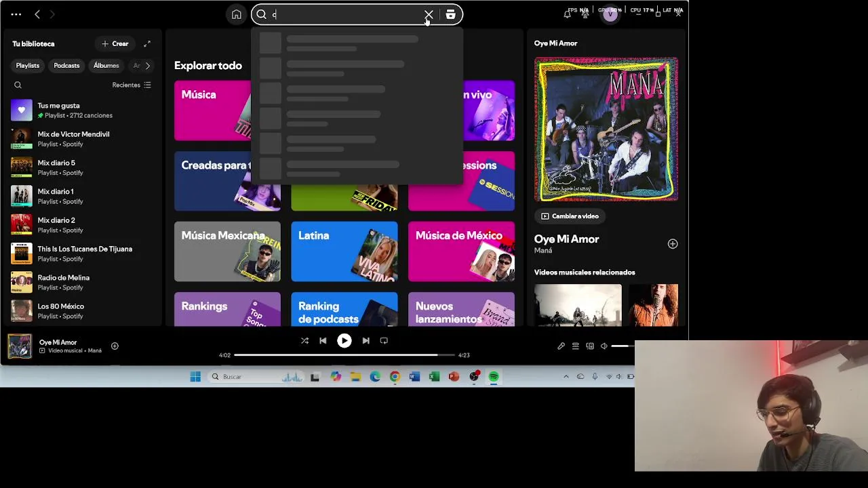
Task: Filter library by Playlists
Action: [28, 66]
